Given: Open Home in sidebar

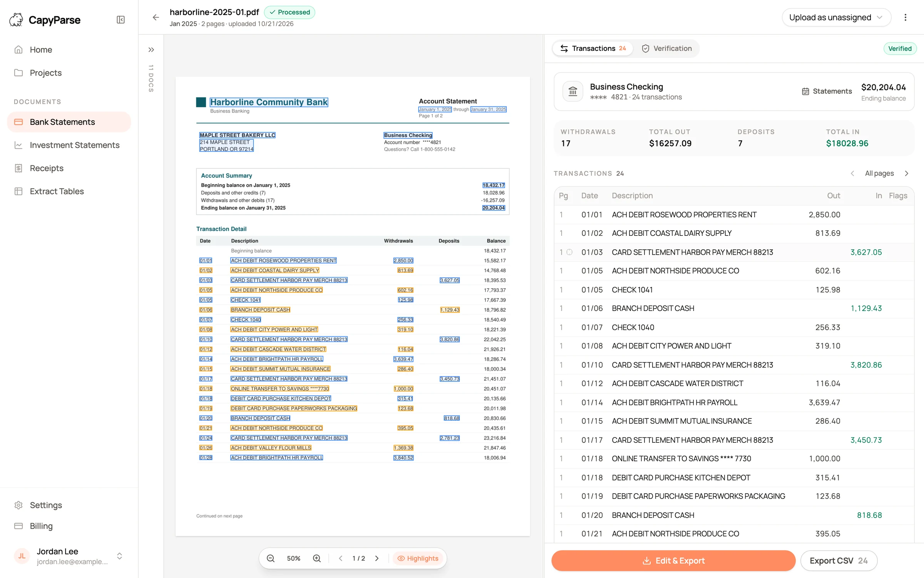Looking at the screenshot, I should pyautogui.click(x=69, y=50).
